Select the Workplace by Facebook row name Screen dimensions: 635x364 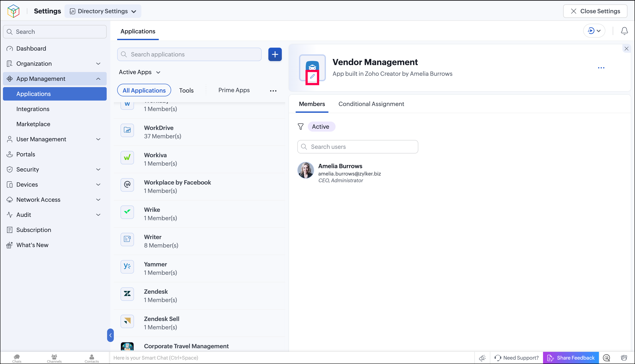click(x=177, y=182)
